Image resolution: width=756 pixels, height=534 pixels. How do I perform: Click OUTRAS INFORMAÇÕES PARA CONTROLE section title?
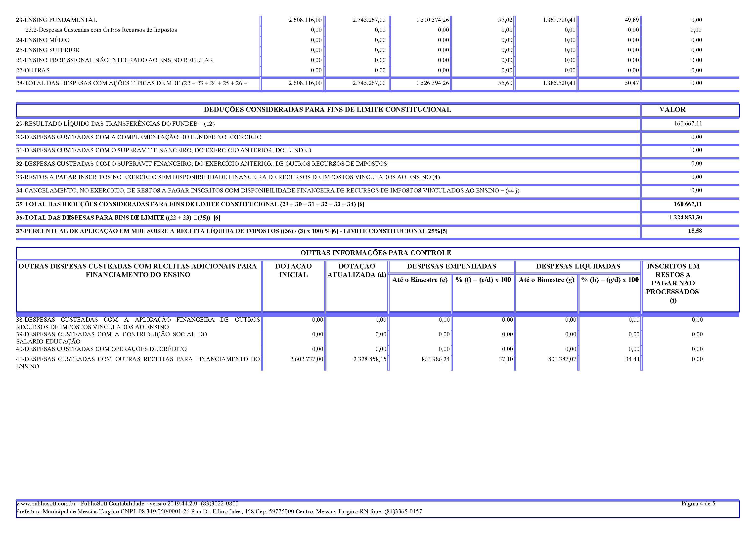tap(375, 253)
